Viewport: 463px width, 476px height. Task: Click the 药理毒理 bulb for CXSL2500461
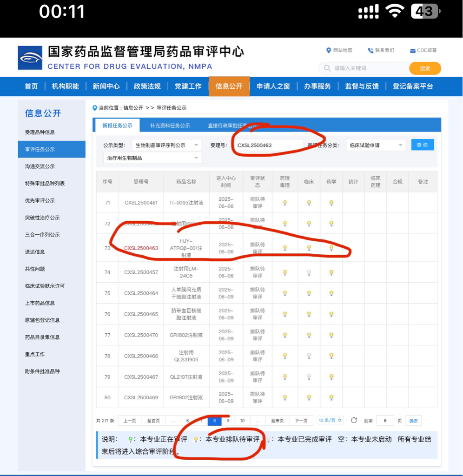285,203
